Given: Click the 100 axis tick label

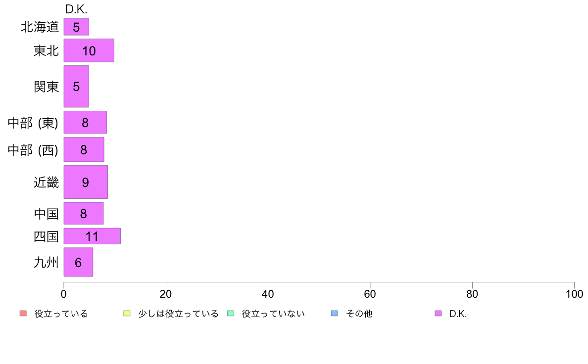Looking at the screenshot, I should 574,294.
